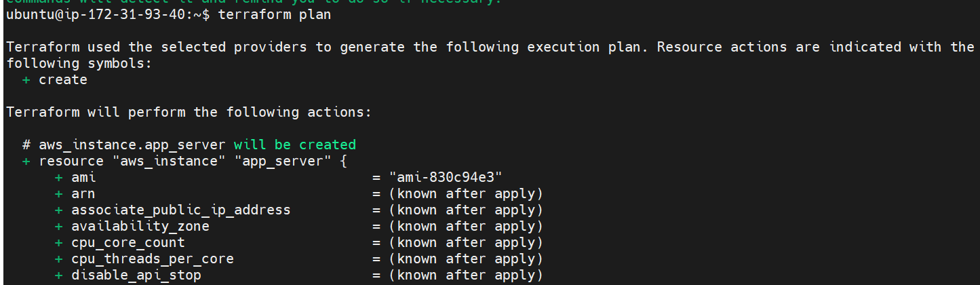This screenshot has height=285, width=980.
Task: Click the plus beside availability_zone
Action: tap(59, 226)
